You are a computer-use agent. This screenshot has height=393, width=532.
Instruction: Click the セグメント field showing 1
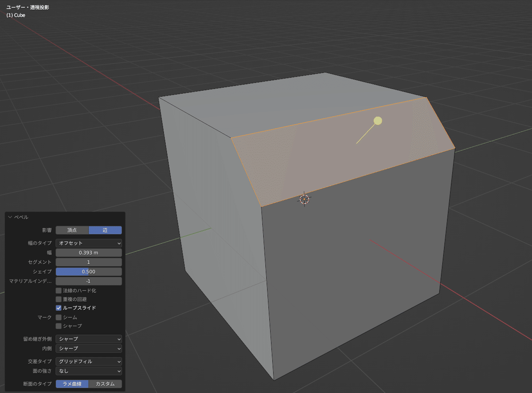(x=89, y=262)
